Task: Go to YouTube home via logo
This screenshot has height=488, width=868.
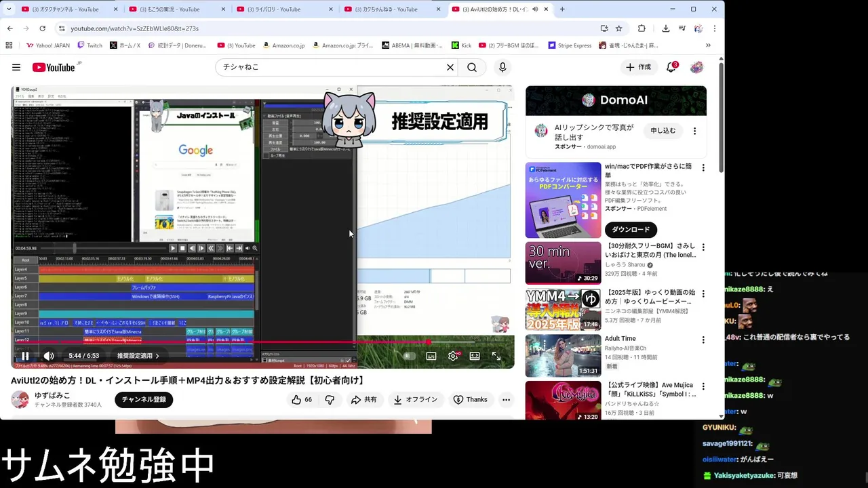Action: (x=54, y=67)
